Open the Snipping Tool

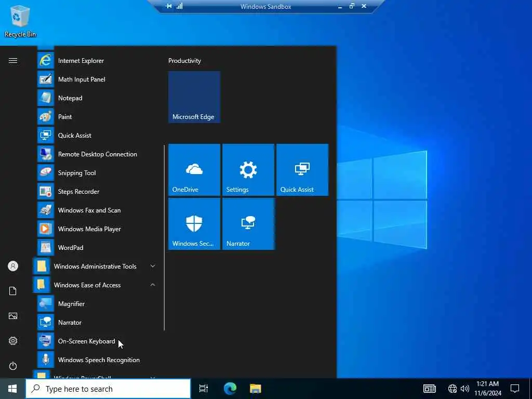(x=97, y=173)
